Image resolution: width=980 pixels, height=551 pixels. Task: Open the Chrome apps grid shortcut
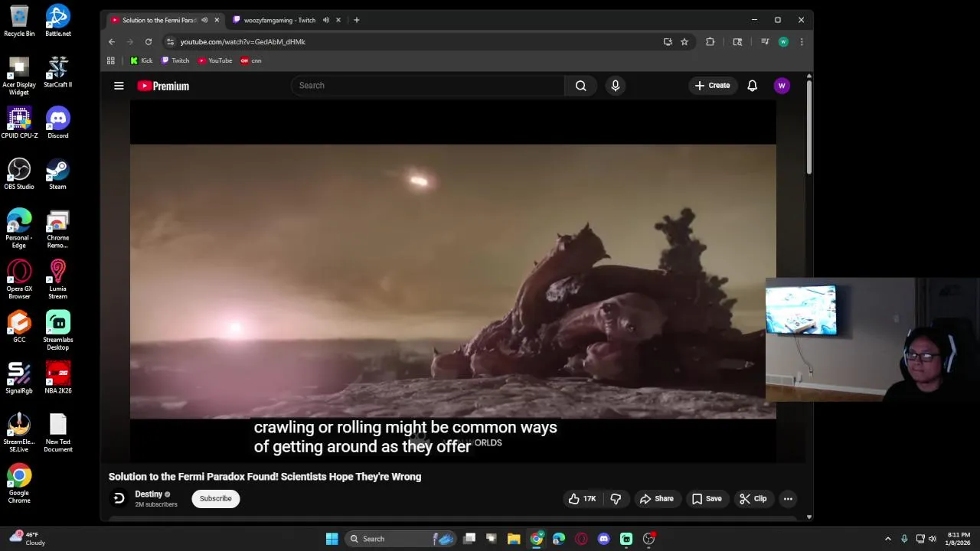click(111, 60)
